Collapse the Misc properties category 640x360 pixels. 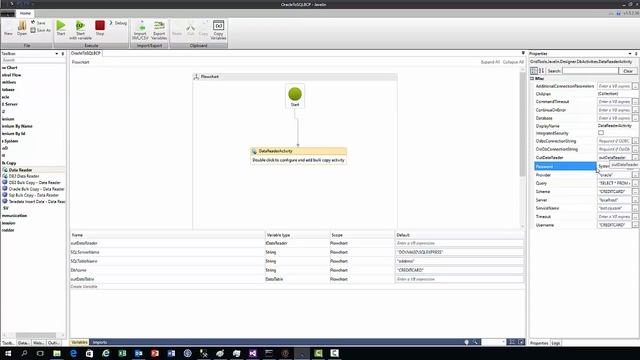click(x=532, y=78)
